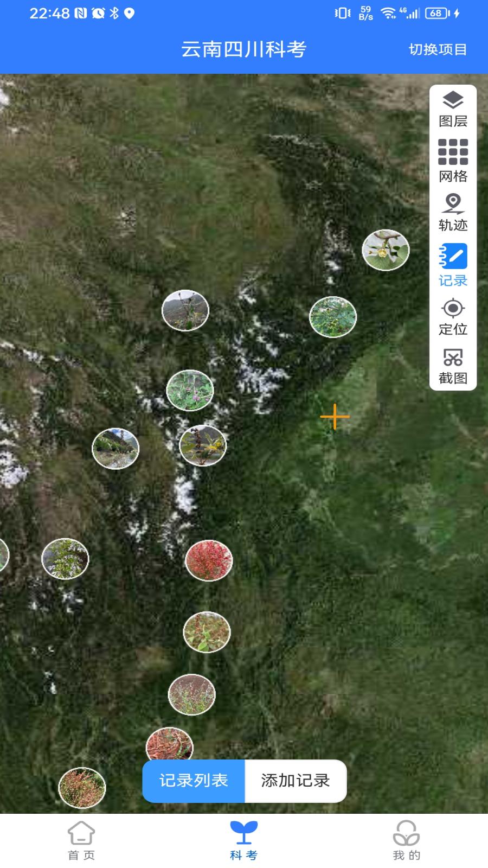The width and height of the screenshot is (488, 868).
Task: Tap the Bluetooth status bar icon
Action: (114, 13)
